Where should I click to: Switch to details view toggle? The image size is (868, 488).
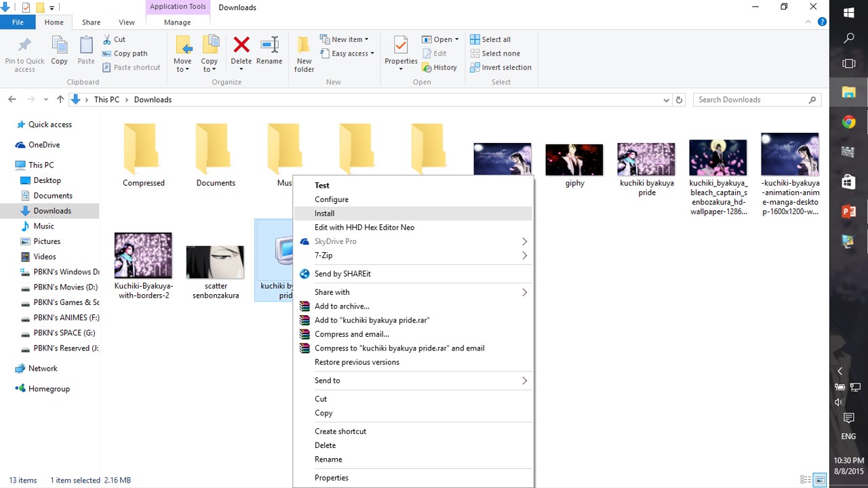tap(805, 480)
